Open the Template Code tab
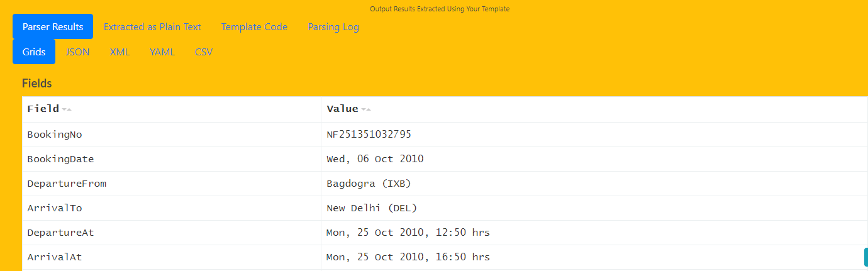 tap(254, 26)
